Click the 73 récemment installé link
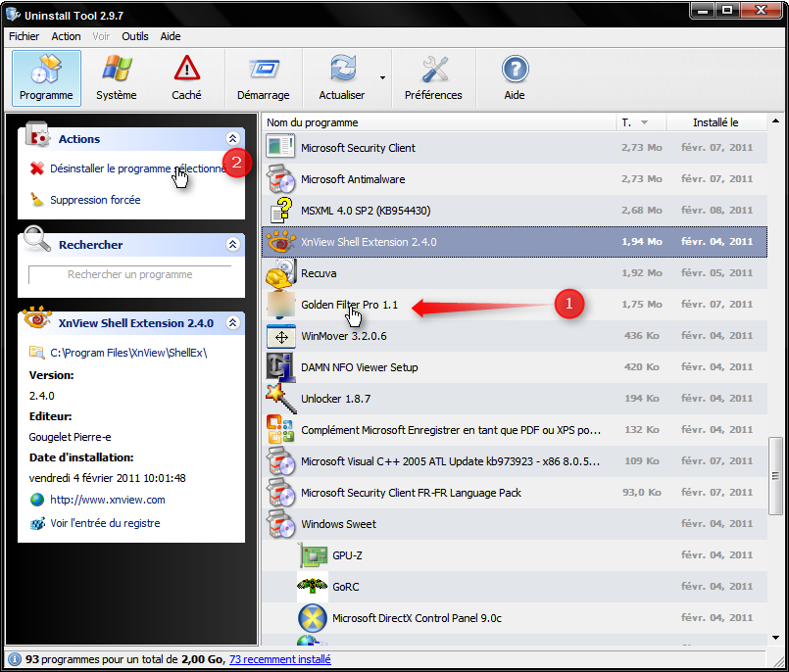The height and width of the screenshot is (672, 789). [x=279, y=659]
